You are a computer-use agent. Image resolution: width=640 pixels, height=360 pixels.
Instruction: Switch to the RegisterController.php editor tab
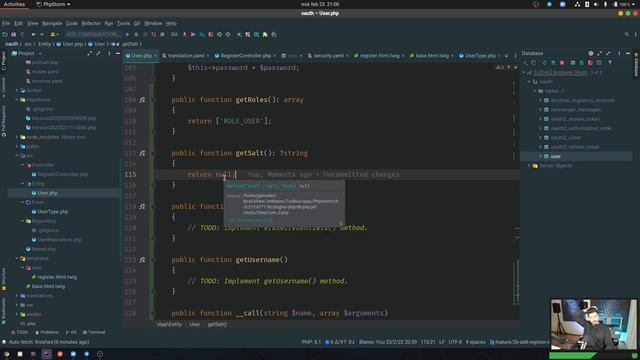point(245,56)
